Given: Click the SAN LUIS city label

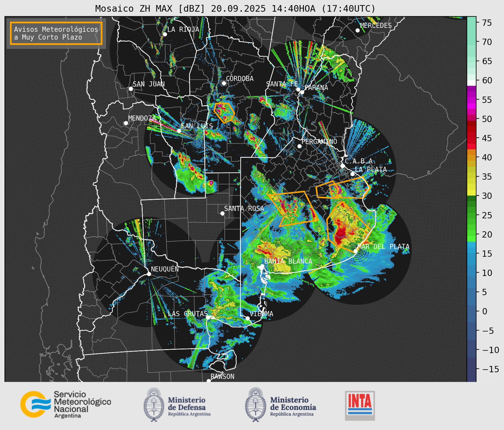Looking at the screenshot, I should coord(197,126).
